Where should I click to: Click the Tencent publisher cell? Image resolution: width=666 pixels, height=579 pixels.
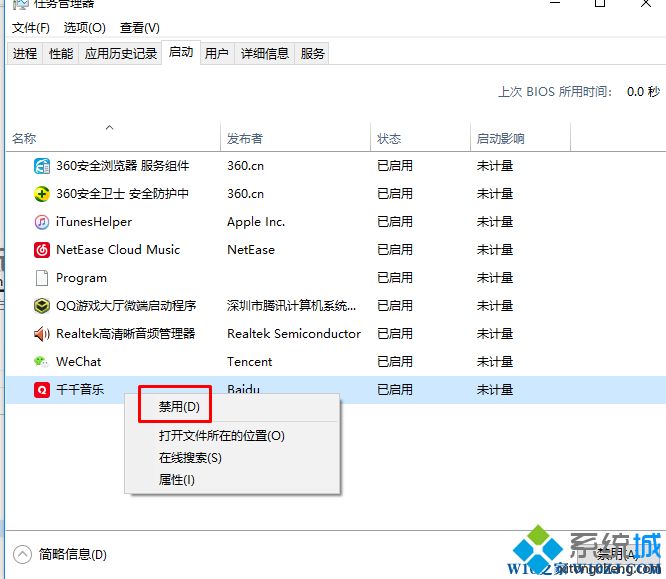tap(249, 362)
